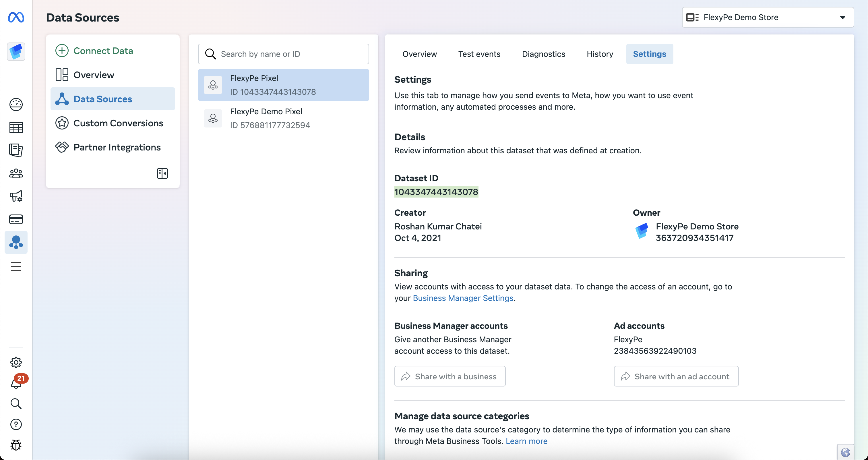
Task: Open the table grid icon in sidebar
Action: point(16,127)
